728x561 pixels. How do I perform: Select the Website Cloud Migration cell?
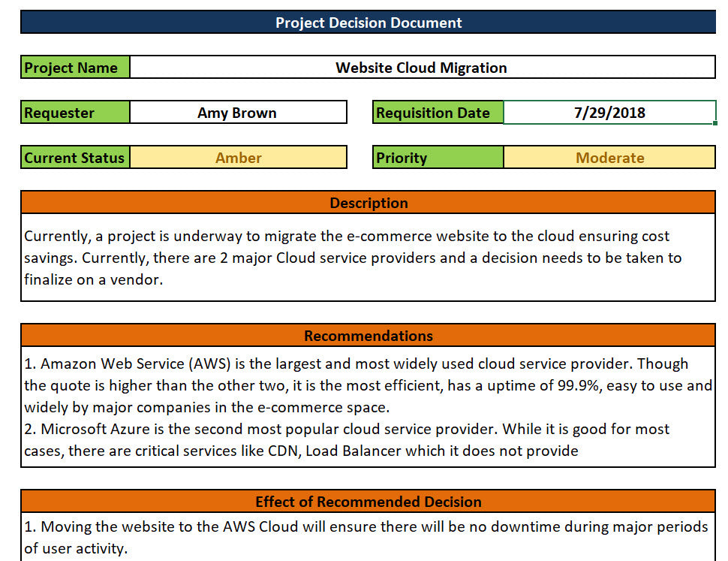(423, 68)
